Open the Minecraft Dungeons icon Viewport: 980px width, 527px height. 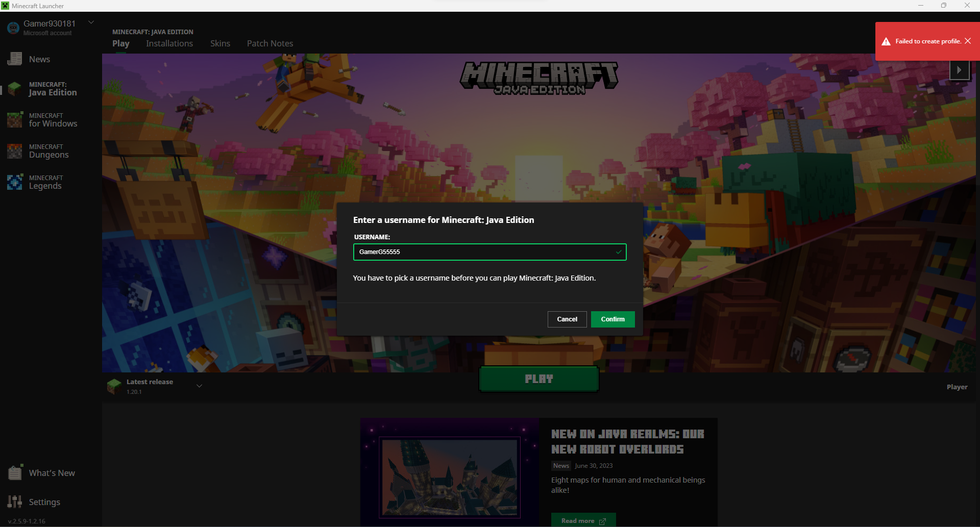coord(15,151)
